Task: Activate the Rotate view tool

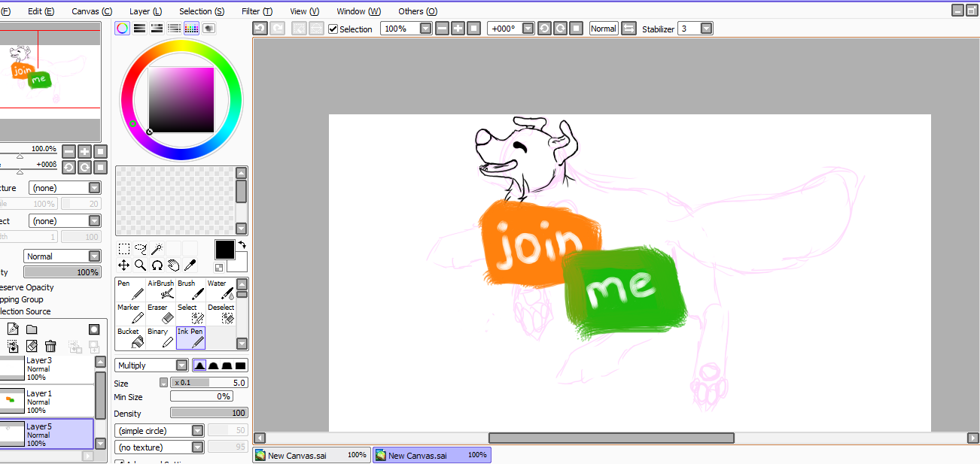Action: tap(157, 265)
